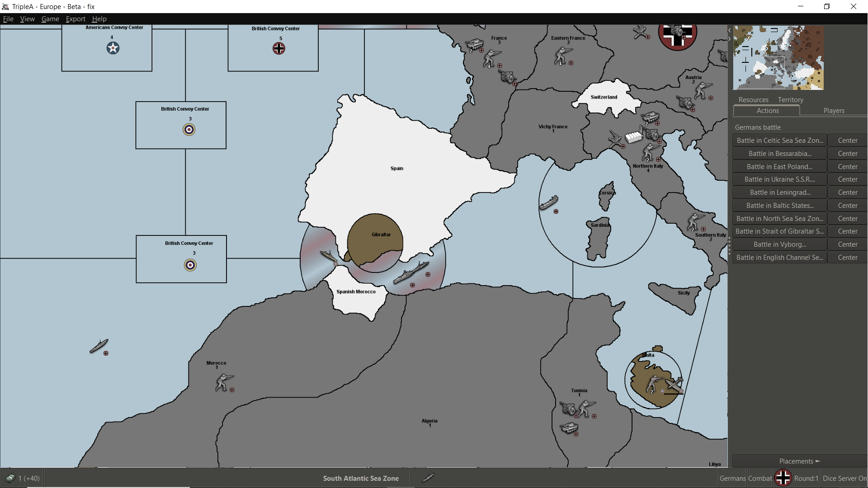This screenshot has height=488, width=868.
Task: Select the transport ship near Corsica
Action: point(548,203)
